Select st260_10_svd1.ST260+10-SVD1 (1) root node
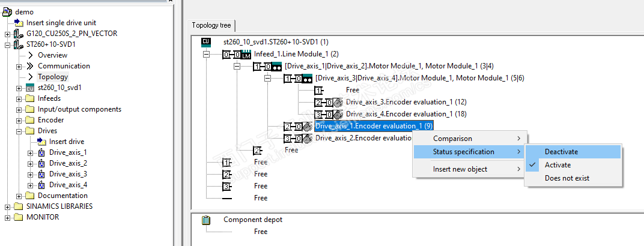644x246 pixels. click(276, 42)
